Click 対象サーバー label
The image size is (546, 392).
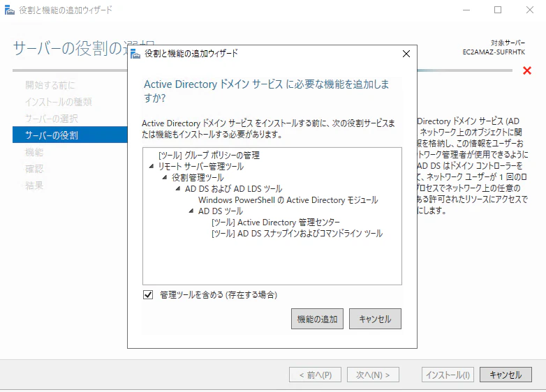508,43
